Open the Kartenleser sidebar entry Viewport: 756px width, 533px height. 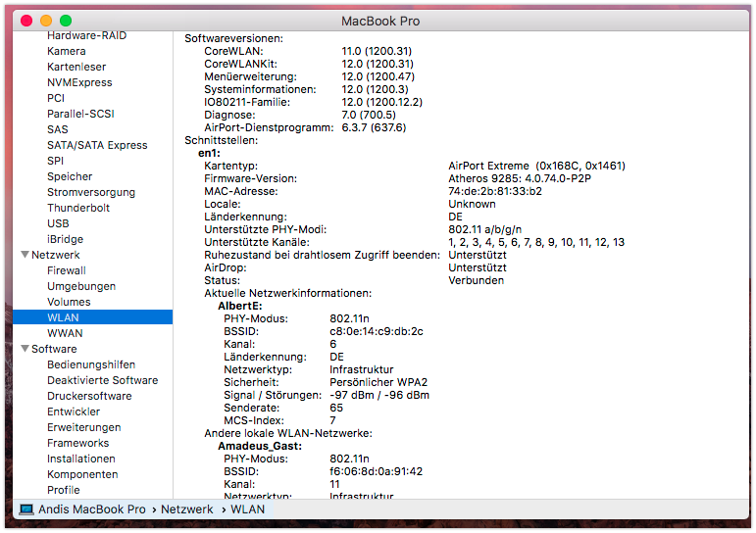[76, 67]
